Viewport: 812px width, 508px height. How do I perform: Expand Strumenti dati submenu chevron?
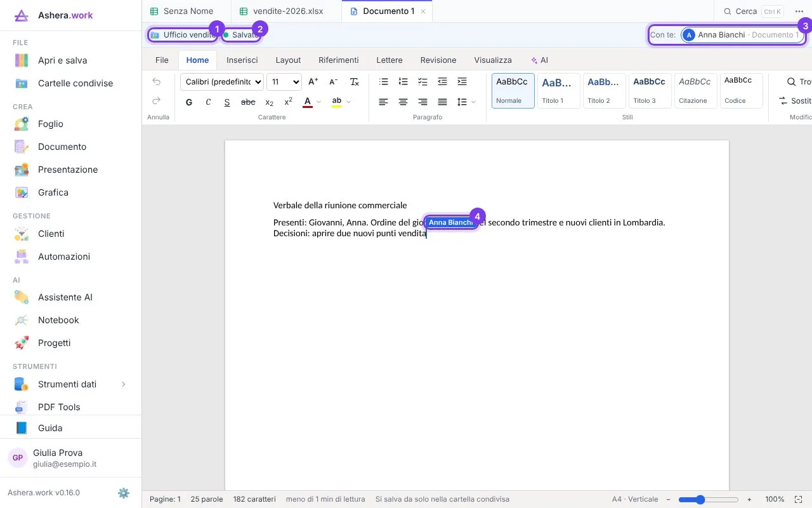(124, 384)
